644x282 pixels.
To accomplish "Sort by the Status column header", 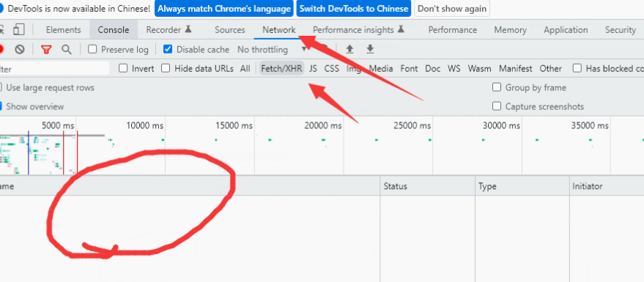I will coord(428,186).
